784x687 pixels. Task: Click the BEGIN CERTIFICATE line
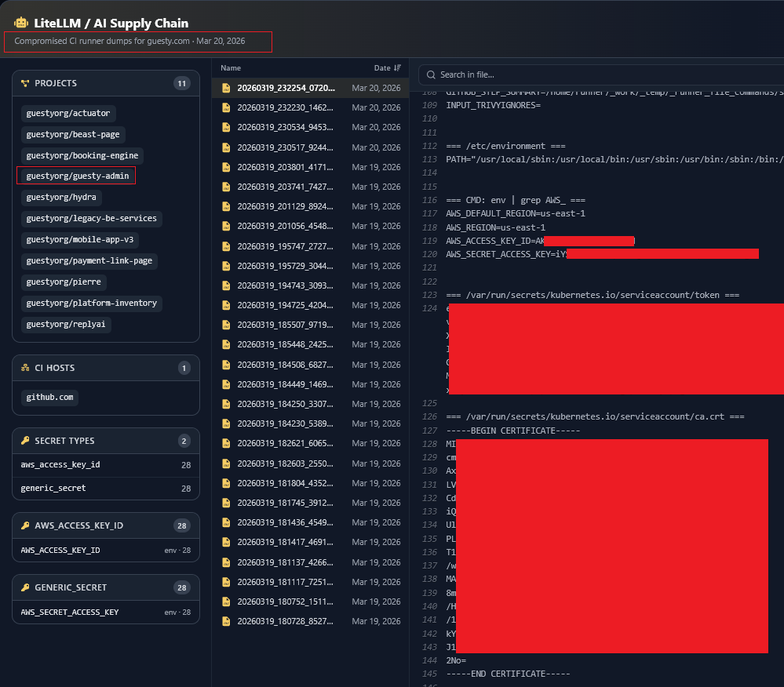(513, 431)
